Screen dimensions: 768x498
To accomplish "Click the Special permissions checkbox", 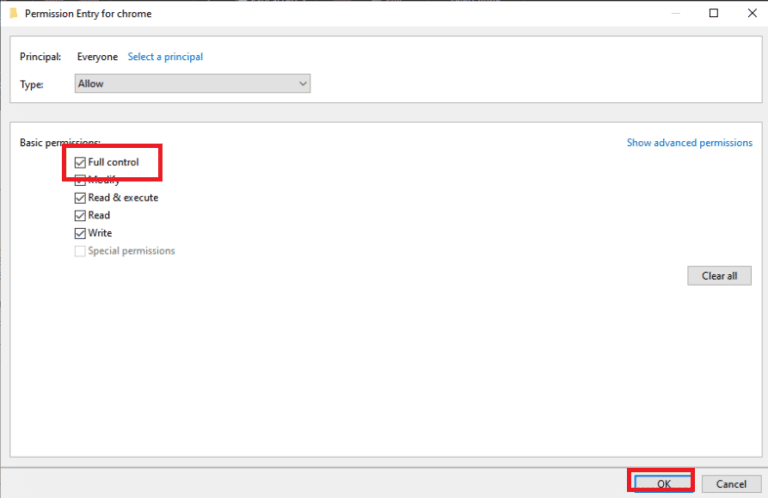I will (80, 251).
